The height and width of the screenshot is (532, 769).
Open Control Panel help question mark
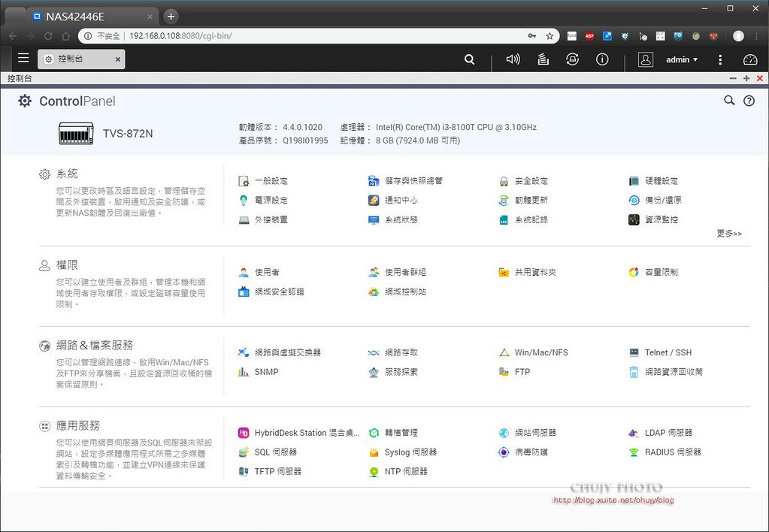(x=749, y=101)
